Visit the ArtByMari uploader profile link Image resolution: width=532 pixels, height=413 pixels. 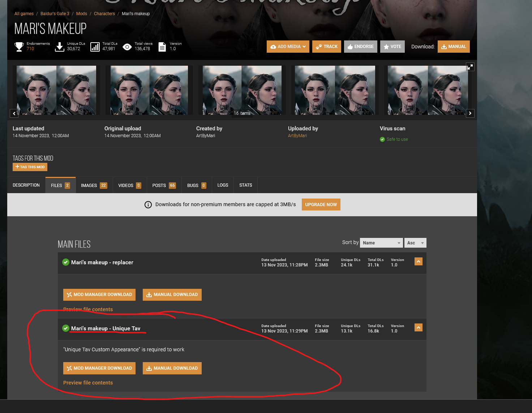(x=297, y=136)
